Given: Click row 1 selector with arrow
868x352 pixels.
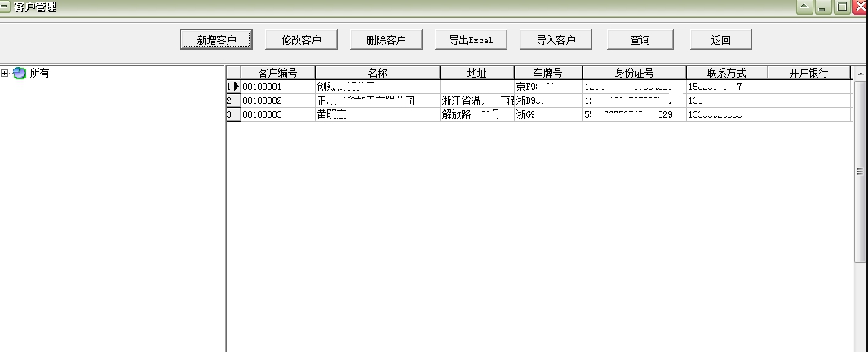Looking at the screenshot, I should 233,87.
